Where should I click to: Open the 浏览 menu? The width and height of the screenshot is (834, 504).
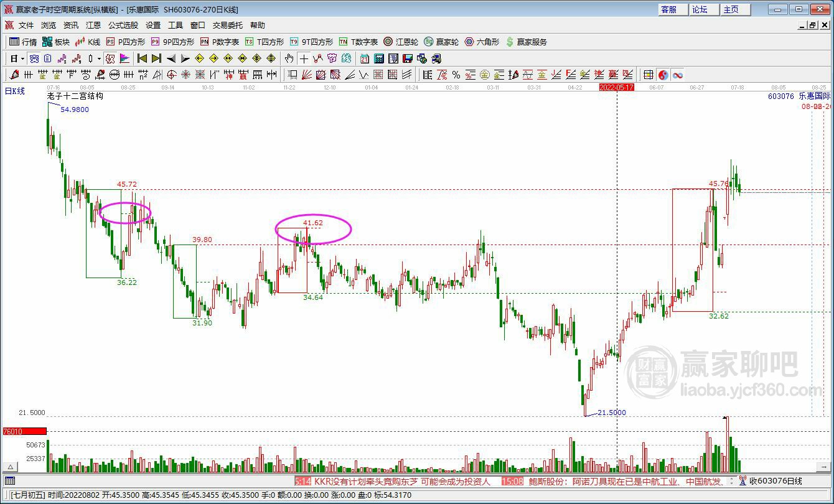(x=49, y=26)
